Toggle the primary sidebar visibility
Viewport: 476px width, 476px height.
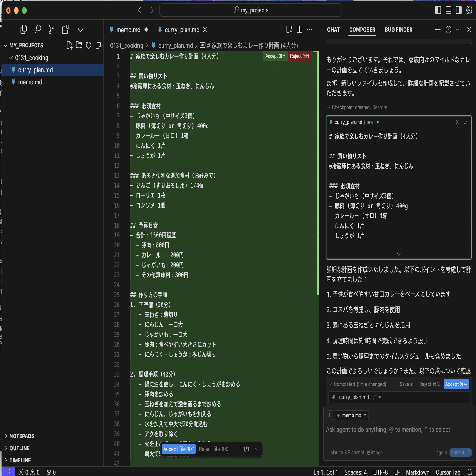point(438,10)
